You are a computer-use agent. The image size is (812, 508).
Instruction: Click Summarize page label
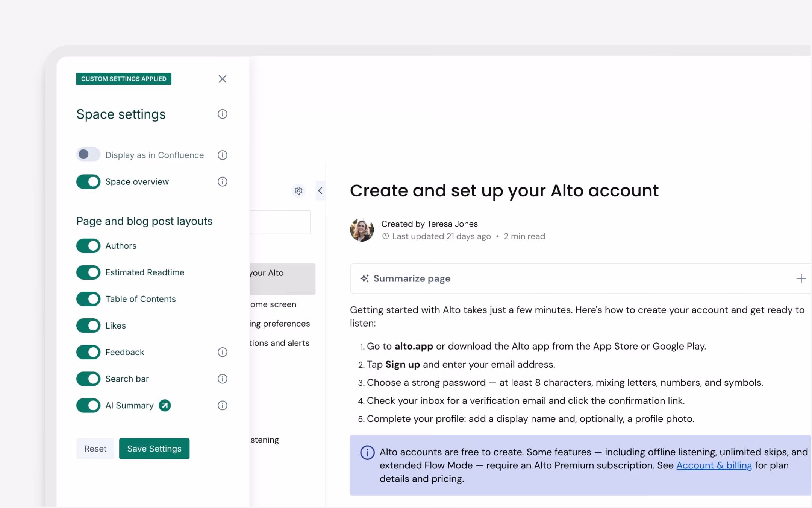(x=412, y=278)
